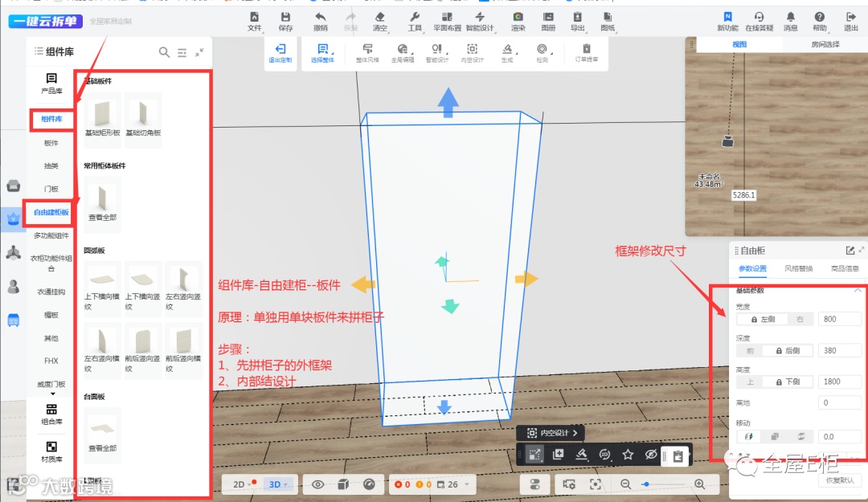Collapse the 基础参数 section chevron
Viewport: 868px width, 502px height.
858,290
